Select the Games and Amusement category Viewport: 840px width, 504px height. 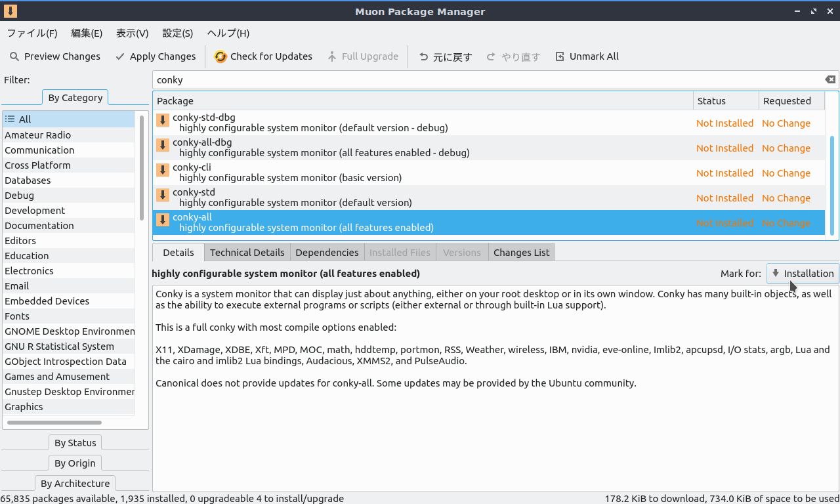coord(69,376)
